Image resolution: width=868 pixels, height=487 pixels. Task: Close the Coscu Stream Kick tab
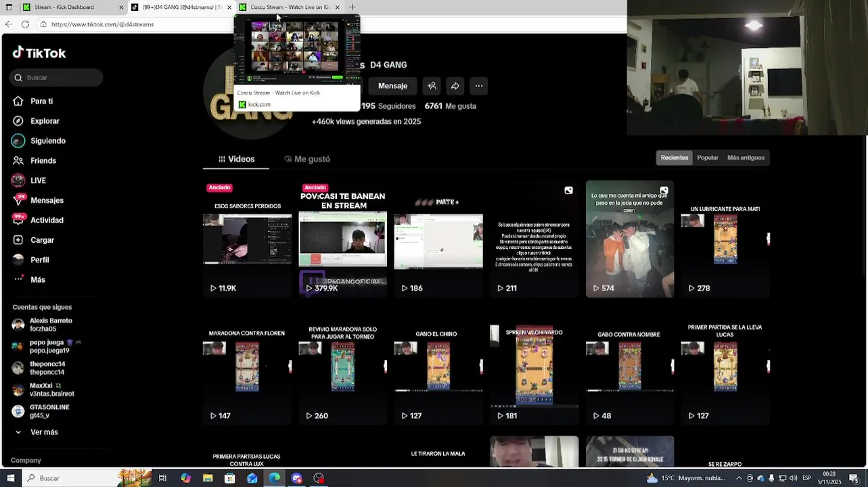pos(337,7)
